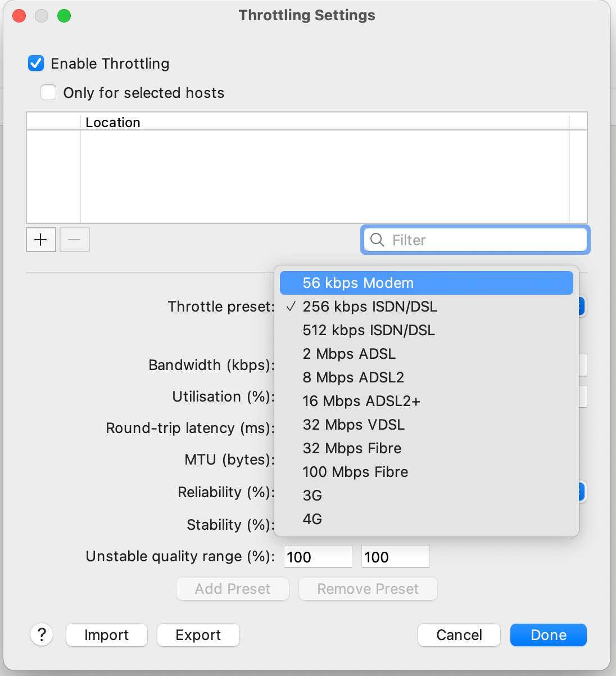Click the magnifier icon in Filter field
Image resolution: width=616 pixels, height=676 pixels.
378,240
